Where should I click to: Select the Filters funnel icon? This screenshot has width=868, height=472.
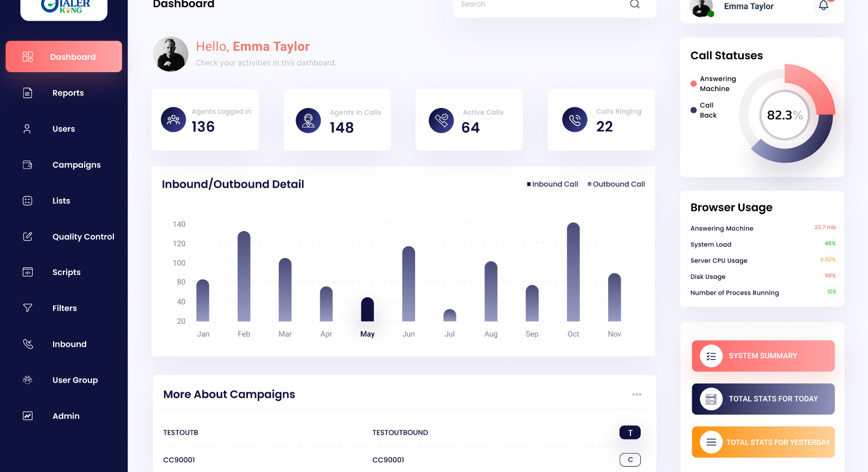click(x=28, y=308)
